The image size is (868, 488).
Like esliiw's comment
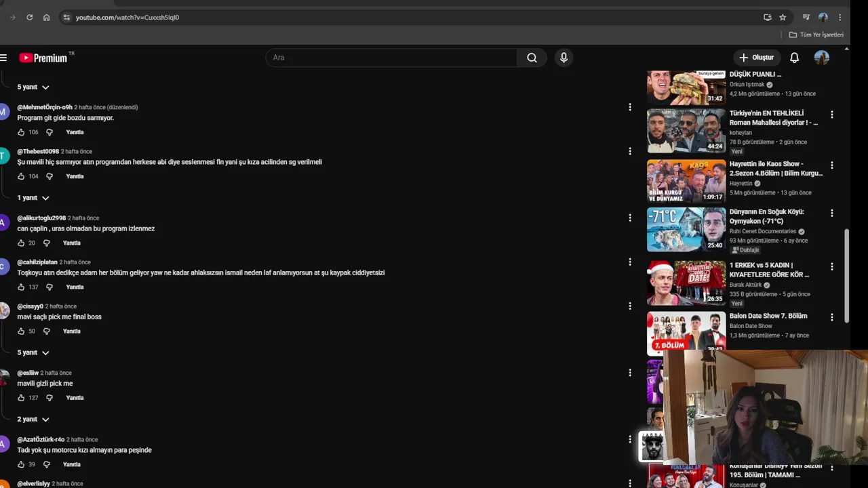(x=21, y=398)
